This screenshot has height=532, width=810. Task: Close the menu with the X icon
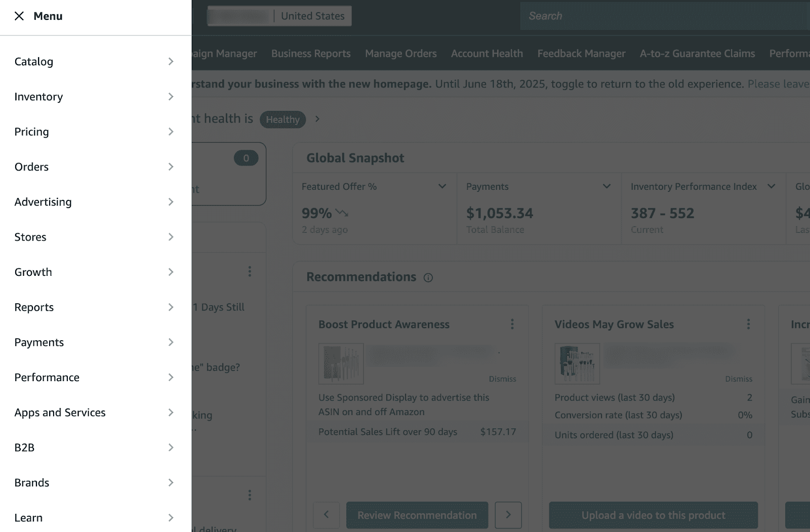point(19,16)
